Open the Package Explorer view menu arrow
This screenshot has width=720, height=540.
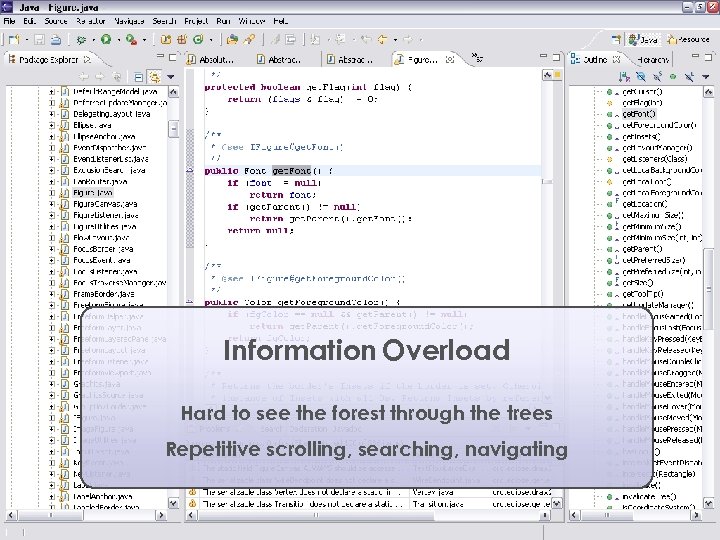click(x=170, y=77)
